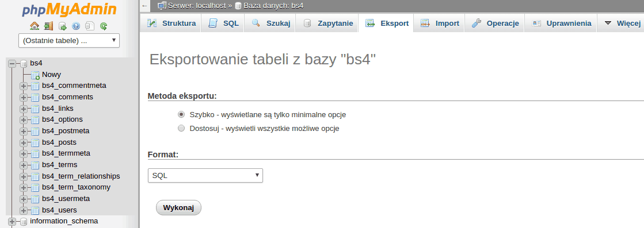Screen dimensions: 644x228
Task: Click the bs4 database cylinder icon
Action: point(24,64)
